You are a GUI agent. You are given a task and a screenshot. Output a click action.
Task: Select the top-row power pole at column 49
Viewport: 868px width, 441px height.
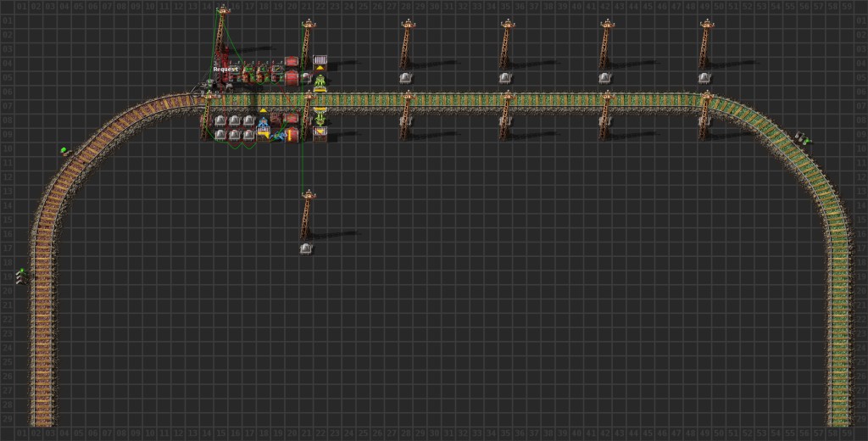pos(706,44)
